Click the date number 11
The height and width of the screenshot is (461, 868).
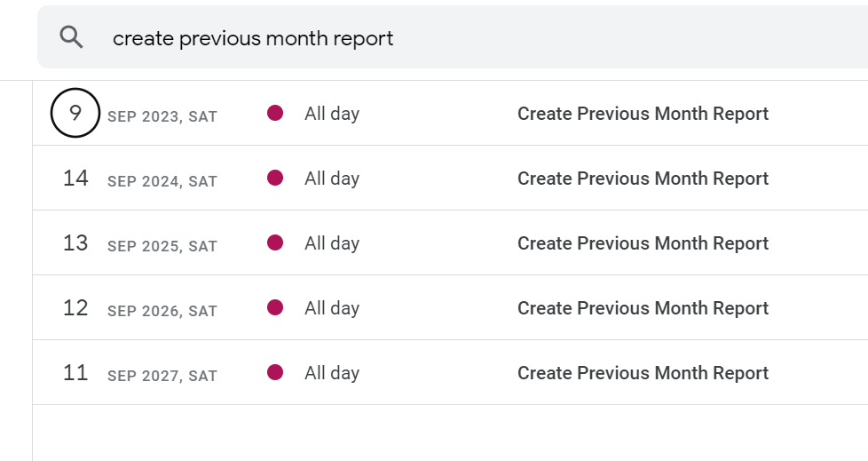click(x=75, y=373)
